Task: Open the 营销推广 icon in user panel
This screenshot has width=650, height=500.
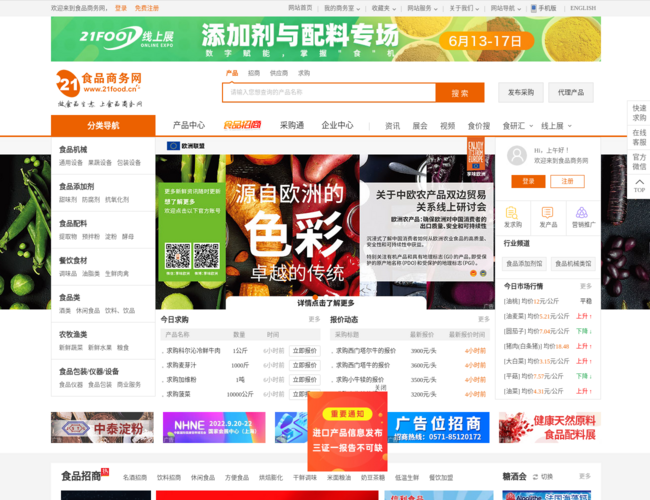Action: pyautogui.click(x=583, y=218)
